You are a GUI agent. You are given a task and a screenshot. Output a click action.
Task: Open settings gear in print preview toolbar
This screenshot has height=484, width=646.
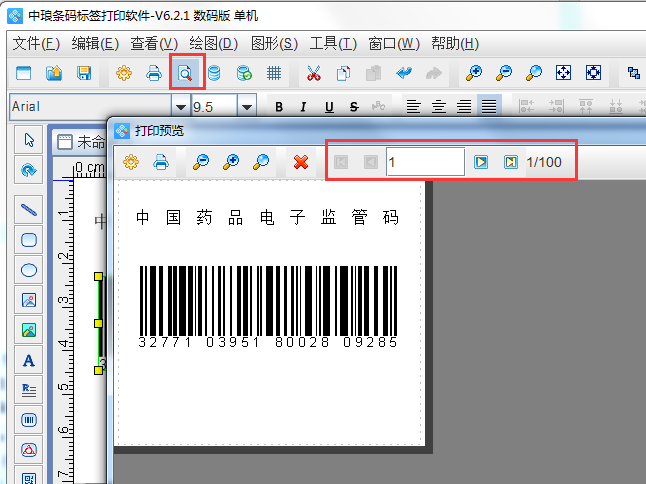[x=131, y=162]
